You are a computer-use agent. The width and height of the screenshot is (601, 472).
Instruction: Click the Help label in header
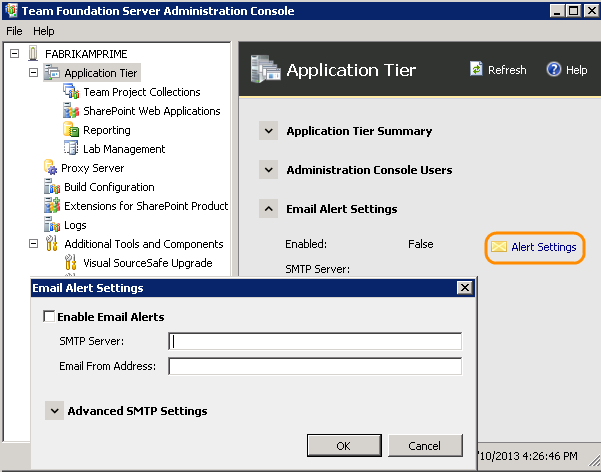coord(576,70)
